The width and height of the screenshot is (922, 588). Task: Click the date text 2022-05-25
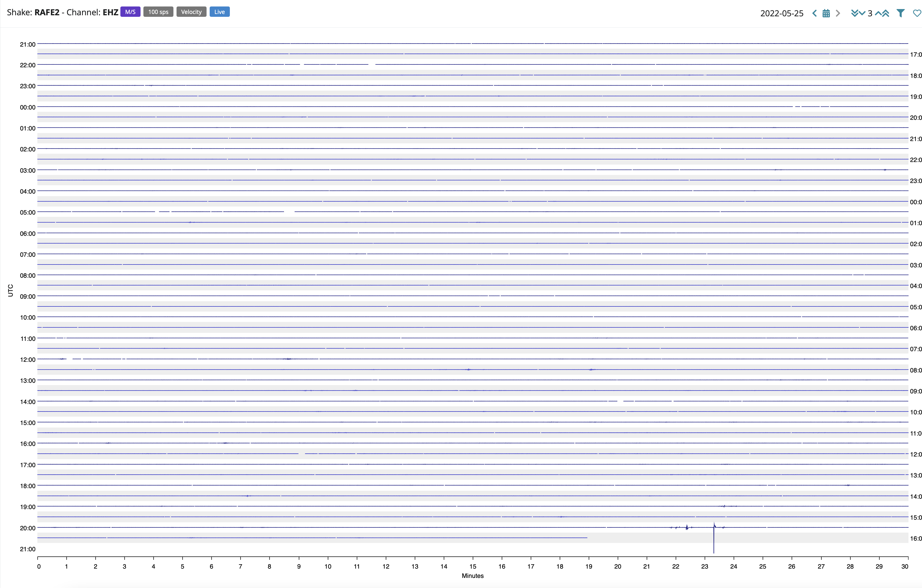point(782,13)
